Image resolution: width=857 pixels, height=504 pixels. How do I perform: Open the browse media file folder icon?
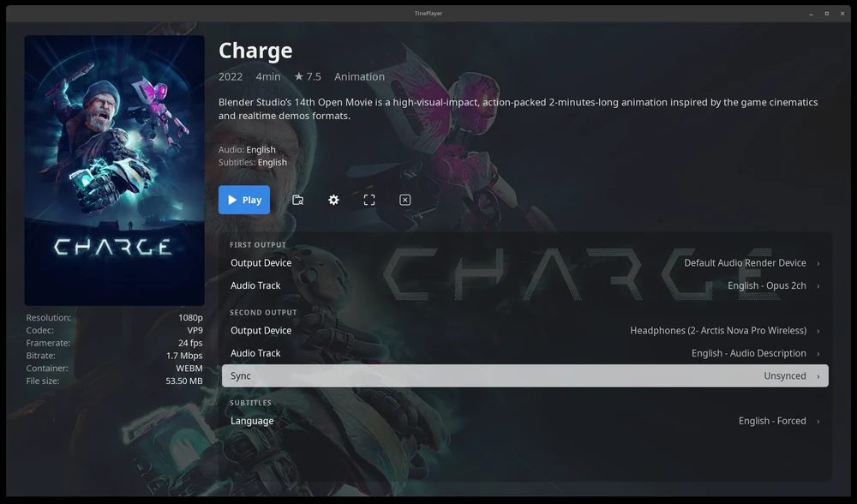click(298, 200)
